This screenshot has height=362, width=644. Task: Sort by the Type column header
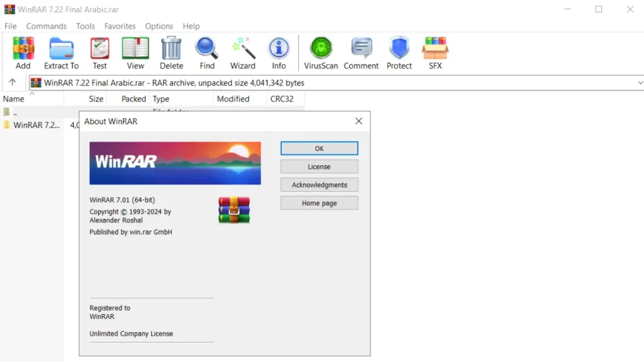pyautogui.click(x=182, y=99)
